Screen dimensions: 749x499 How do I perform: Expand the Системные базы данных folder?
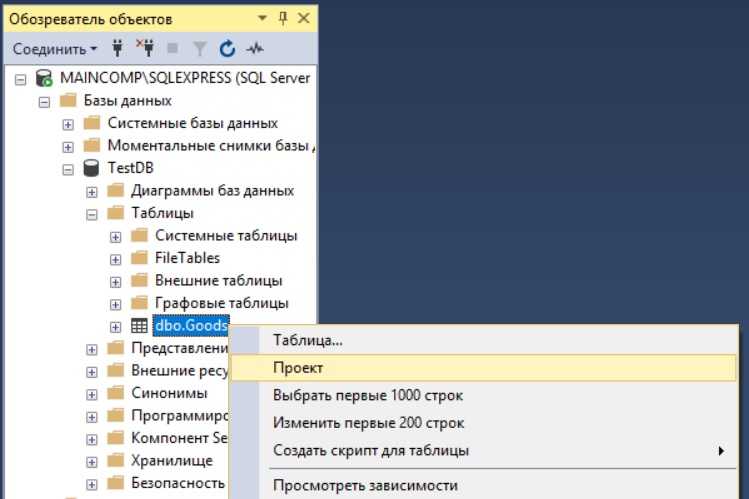click(x=69, y=124)
